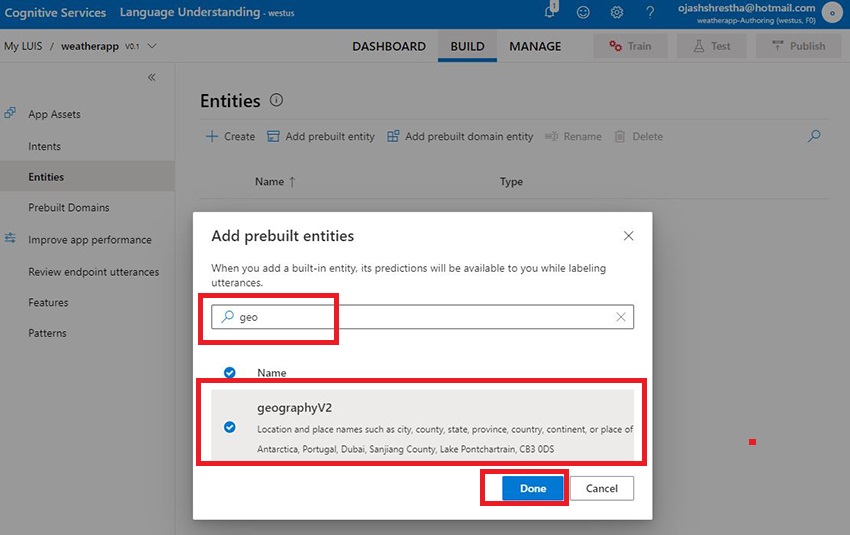Viewport: 850px width, 535px height.
Task: Uncheck the geographyV2 entity checkbox
Action: [230, 427]
